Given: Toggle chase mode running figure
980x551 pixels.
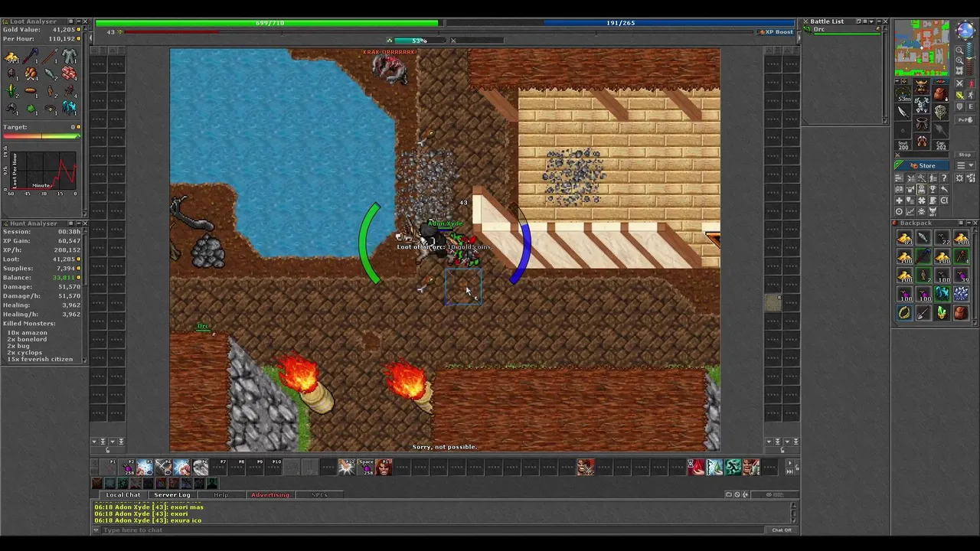Looking at the screenshot, I should tap(971, 95).
